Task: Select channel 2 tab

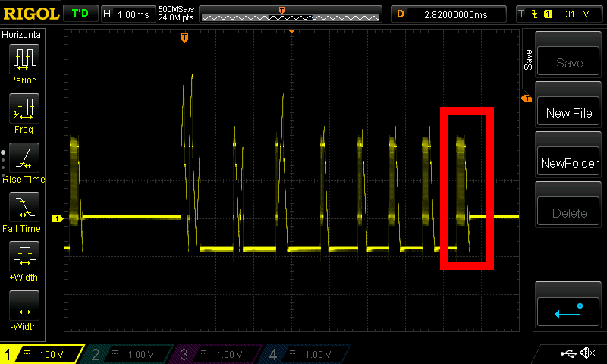Action: tap(127, 354)
